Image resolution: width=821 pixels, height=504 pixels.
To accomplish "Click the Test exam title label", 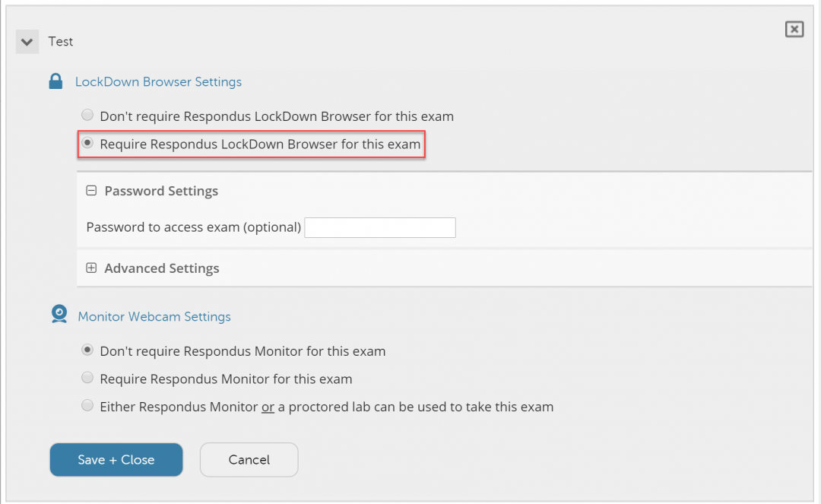I will (x=61, y=41).
